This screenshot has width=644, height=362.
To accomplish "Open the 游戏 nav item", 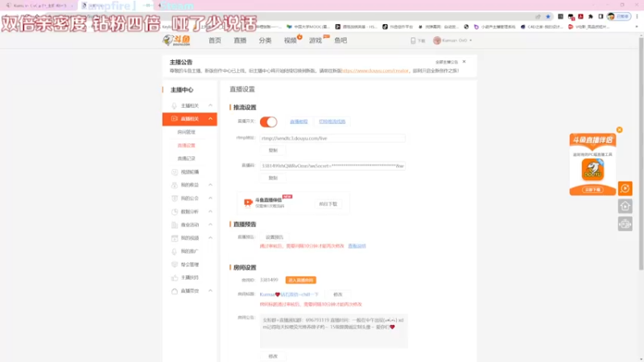I will pos(316,40).
